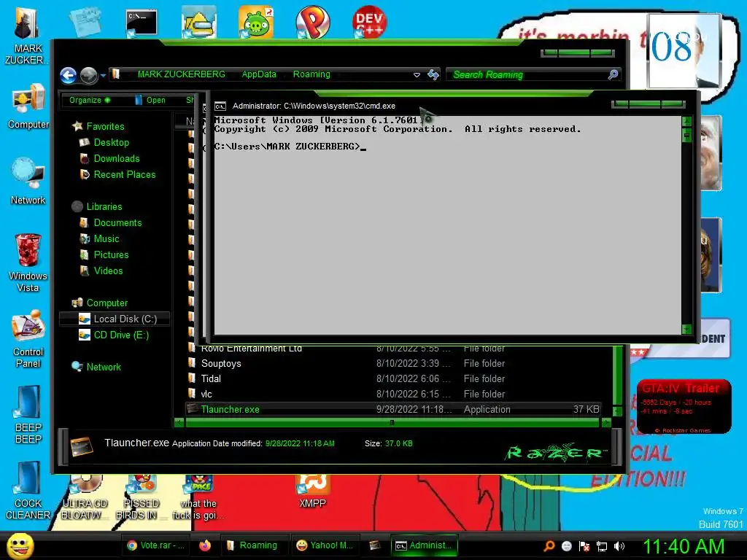This screenshot has width=747, height=560.
Task: Expand the address bar history dropdown
Action: coord(417,75)
